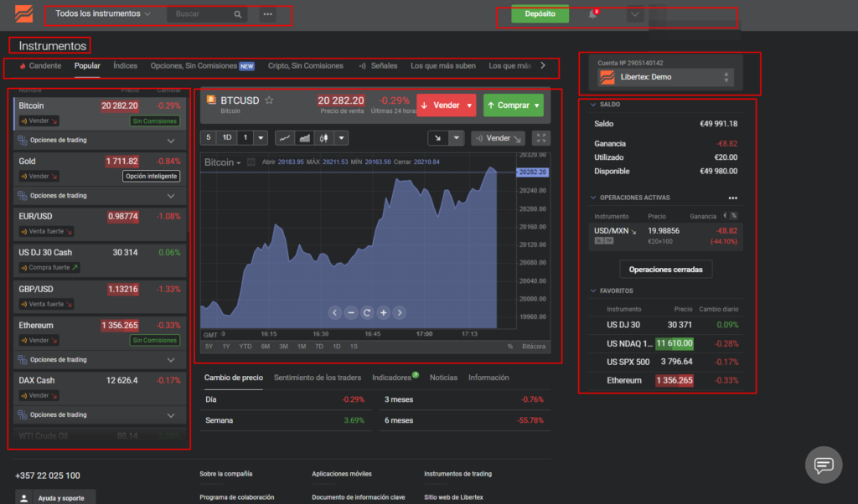Zoom out the chart with minus
858x504 pixels.
[x=351, y=312]
